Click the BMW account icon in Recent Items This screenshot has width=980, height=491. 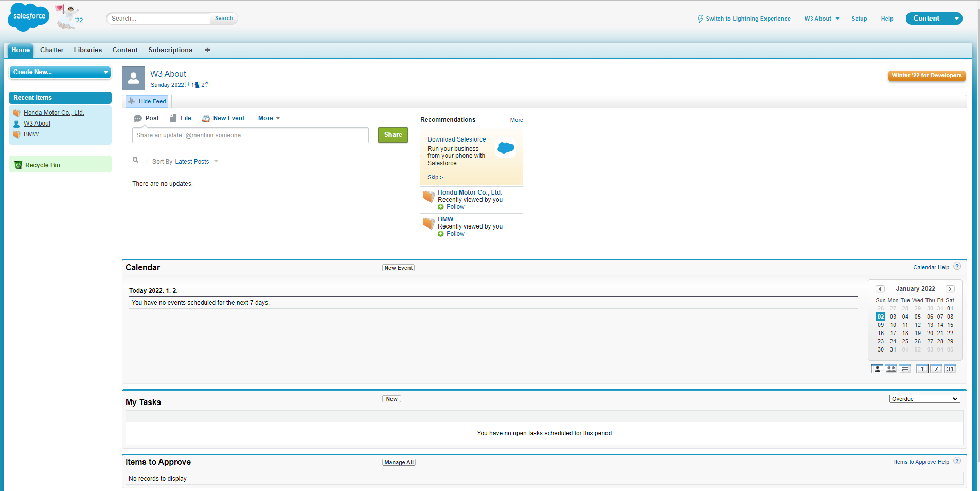pyautogui.click(x=16, y=134)
